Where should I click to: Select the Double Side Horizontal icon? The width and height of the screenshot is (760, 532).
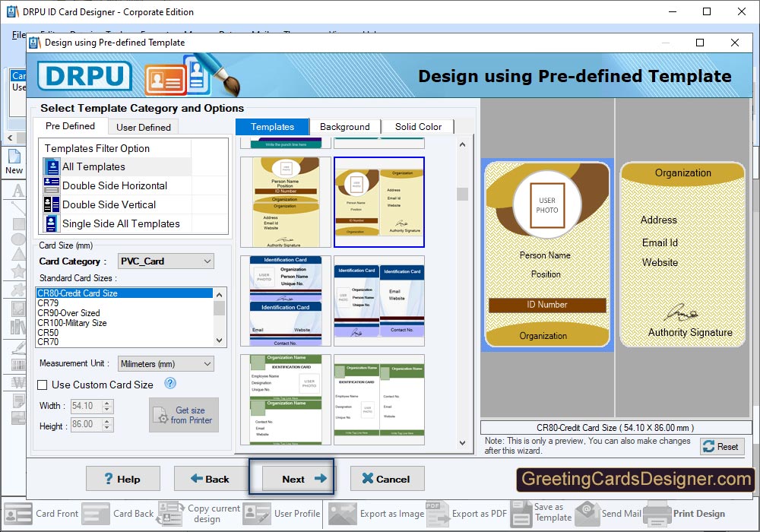52,185
